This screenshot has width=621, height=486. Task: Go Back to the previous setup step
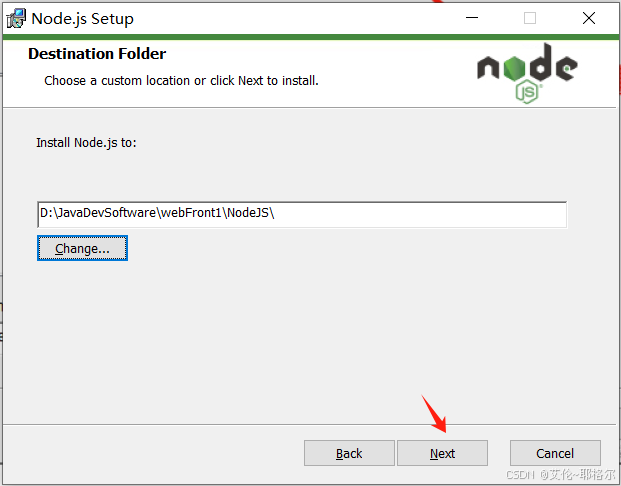(x=349, y=453)
